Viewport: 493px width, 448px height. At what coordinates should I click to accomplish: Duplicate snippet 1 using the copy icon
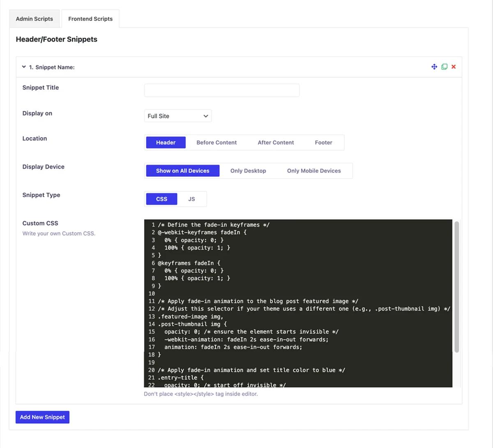(444, 67)
